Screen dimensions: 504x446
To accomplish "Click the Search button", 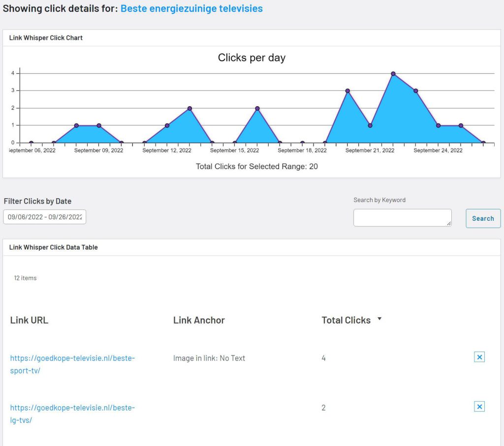I will pyautogui.click(x=483, y=218).
